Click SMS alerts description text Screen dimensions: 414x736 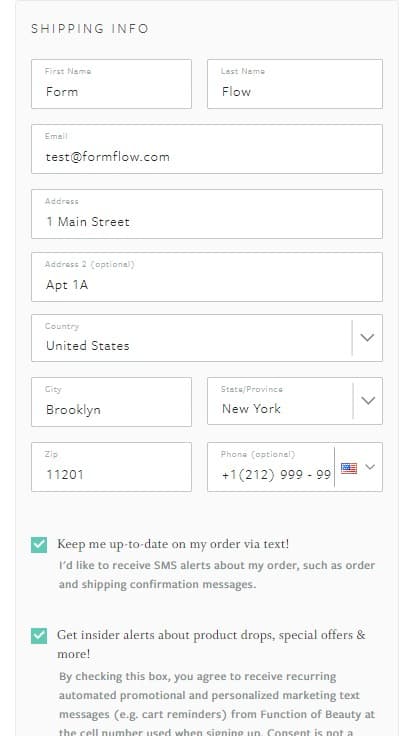click(217, 575)
